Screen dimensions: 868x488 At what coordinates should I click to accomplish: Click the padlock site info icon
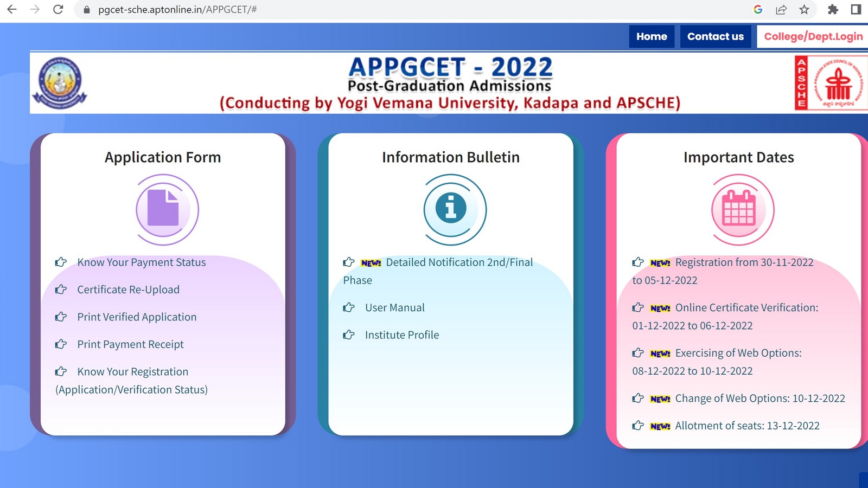pos(86,10)
